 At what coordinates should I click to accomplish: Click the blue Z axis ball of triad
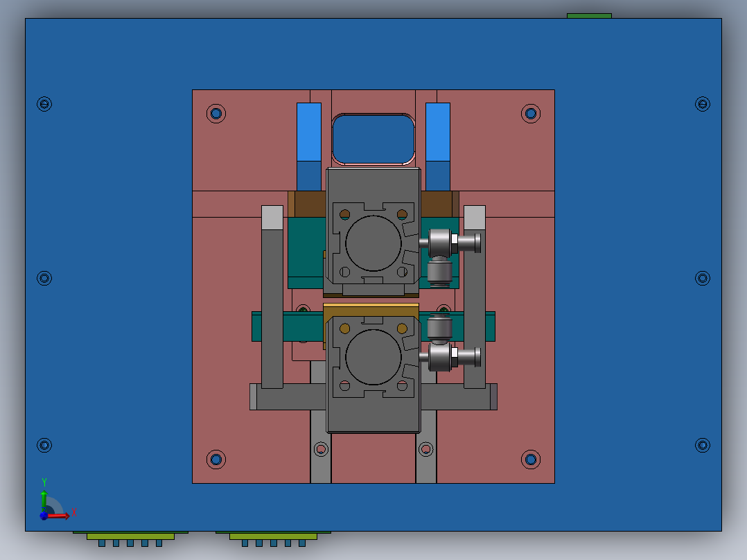[44, 516]
